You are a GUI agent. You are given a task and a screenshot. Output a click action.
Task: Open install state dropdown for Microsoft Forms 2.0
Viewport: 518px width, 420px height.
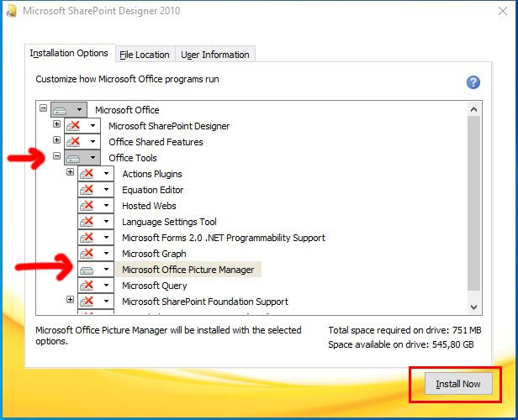(96, 237)
